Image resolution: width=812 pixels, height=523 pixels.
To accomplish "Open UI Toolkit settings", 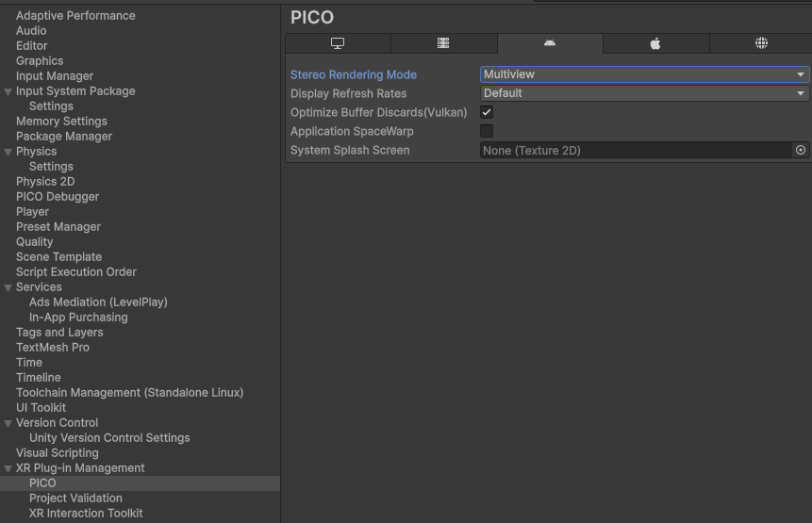I will (x=41, y=407).
